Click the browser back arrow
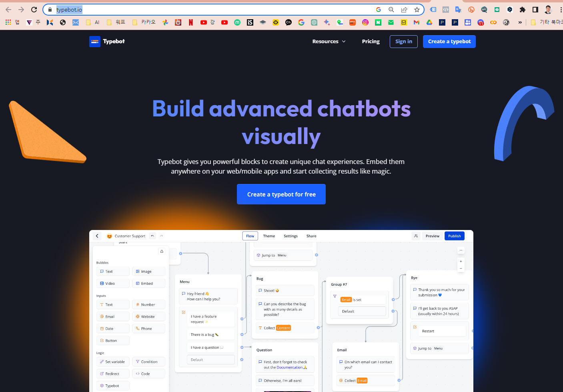563x392 pixels. pos(8,10)
